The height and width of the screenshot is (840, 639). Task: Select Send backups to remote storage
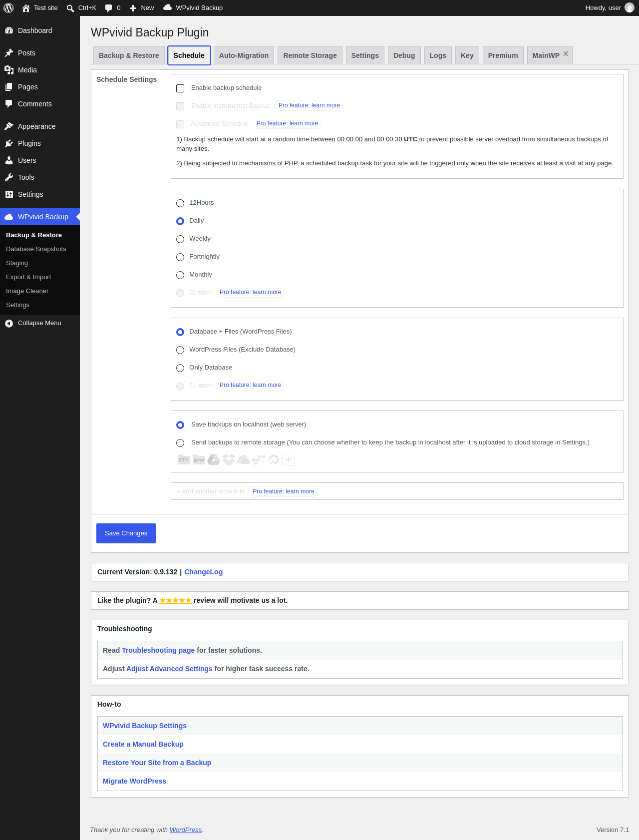pos(180,443)
